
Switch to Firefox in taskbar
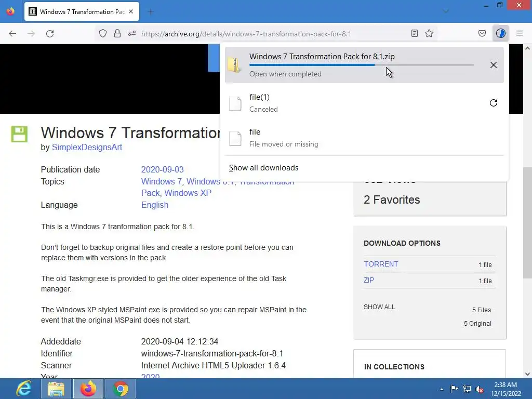pos(88,389)
